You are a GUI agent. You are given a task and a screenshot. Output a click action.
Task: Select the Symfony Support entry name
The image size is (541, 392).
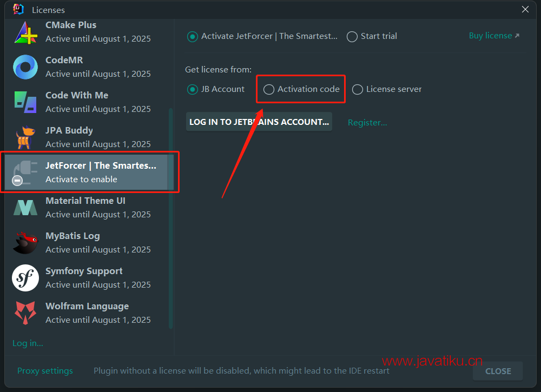[84, 271]
